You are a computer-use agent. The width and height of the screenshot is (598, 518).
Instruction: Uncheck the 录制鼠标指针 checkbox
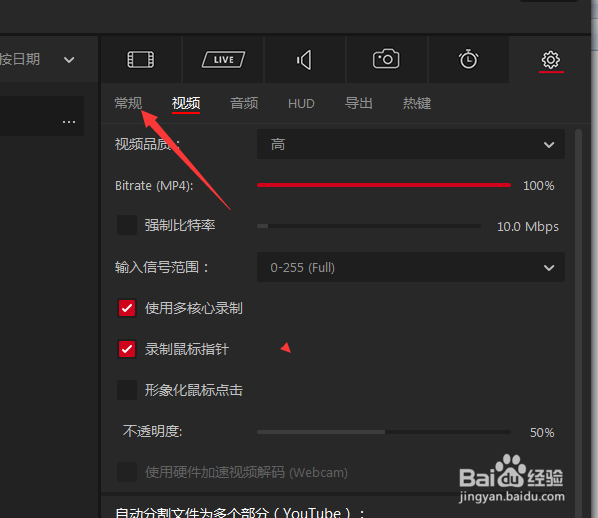tap(127, 349)
